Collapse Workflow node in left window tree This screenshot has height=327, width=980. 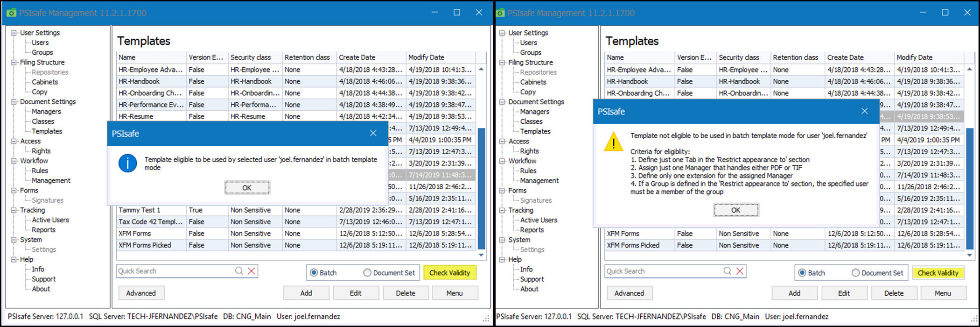pos(14,161)
